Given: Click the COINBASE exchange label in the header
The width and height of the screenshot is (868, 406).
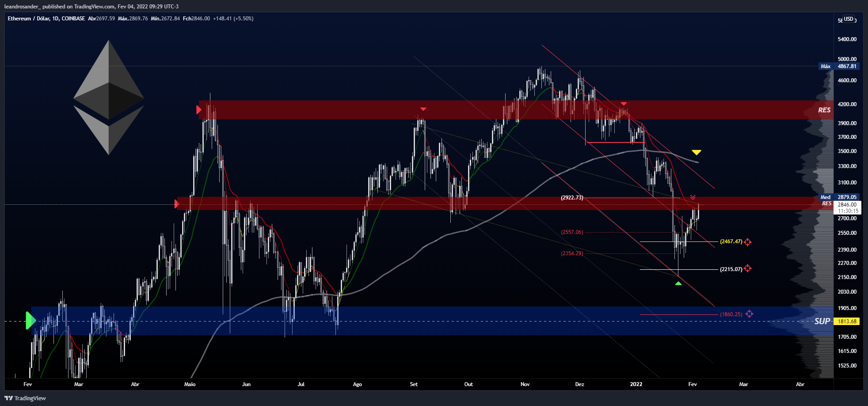Looking at the screenshot, I should [73, 19].
